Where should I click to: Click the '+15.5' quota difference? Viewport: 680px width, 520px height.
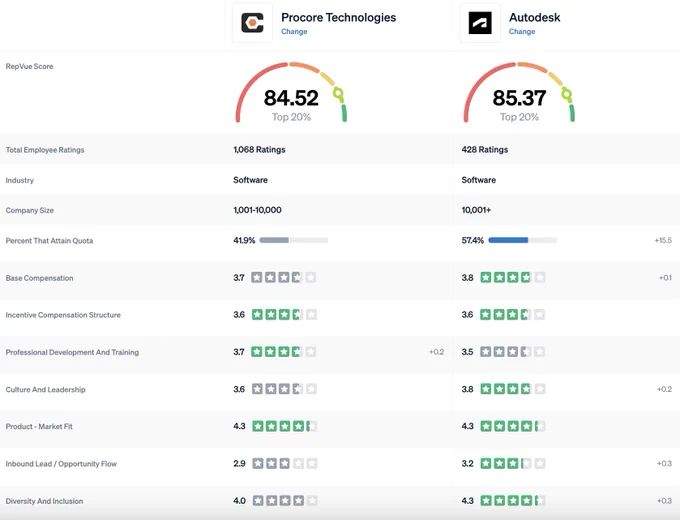[663, 240]
